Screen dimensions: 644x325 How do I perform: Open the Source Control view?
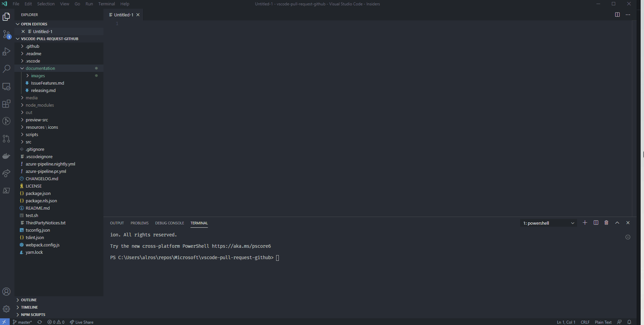pos(6,34)
